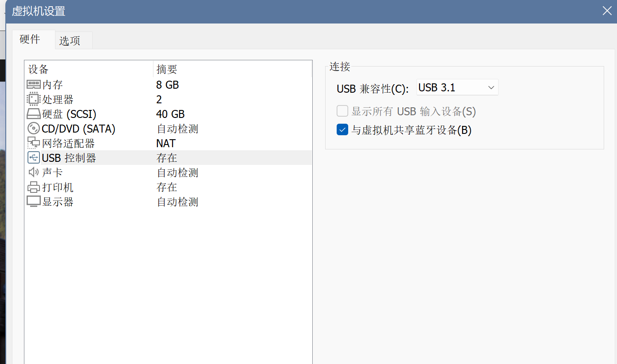Click the 处理器 processor icon
Screen dimensions: 617x364
(x=33, y=99)
